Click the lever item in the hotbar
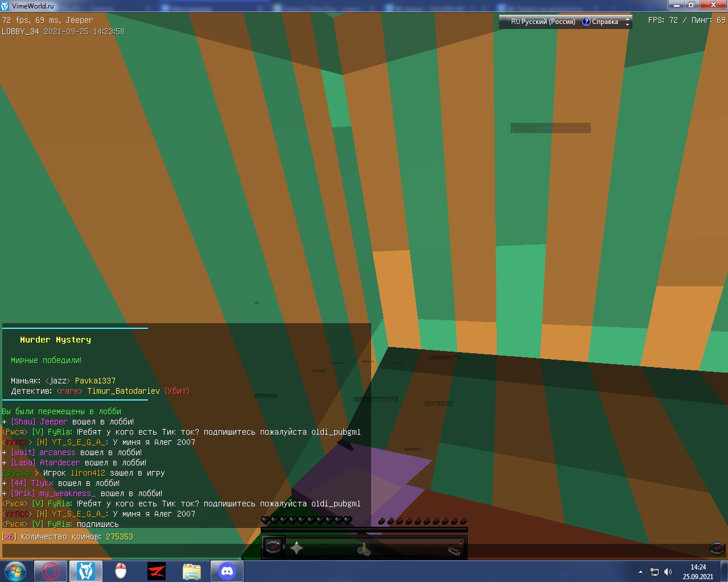The image size is (728, 582). (x=364, y=549)
